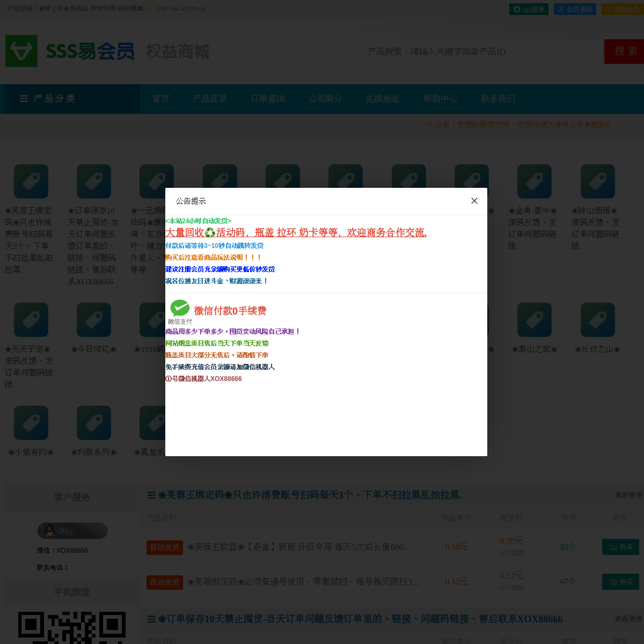Click the 号微信机器人XOX88666 text in dialog
644x644 pixels.
pos(203,378)
